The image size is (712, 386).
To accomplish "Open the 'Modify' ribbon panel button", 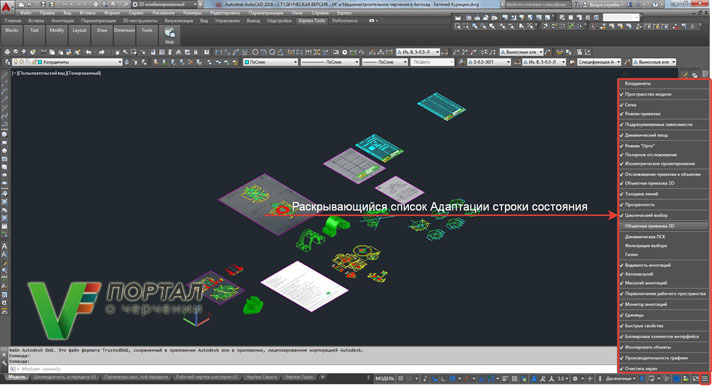I will (x=57, y=35).
